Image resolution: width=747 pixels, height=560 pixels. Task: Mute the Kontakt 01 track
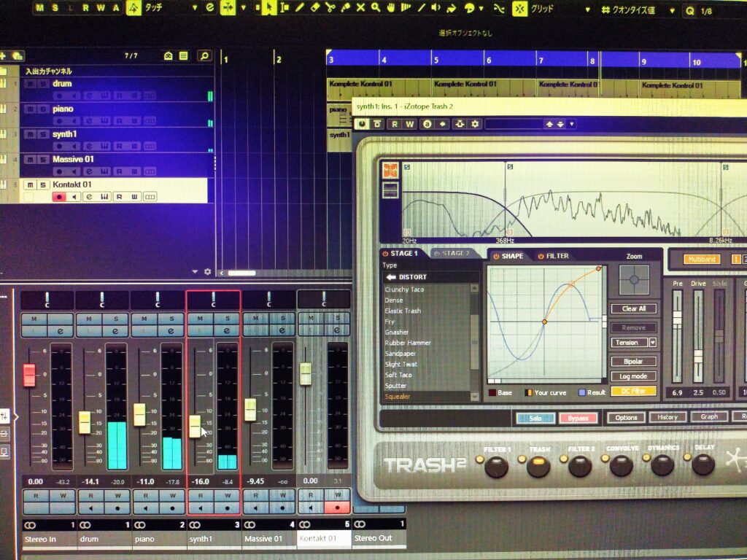[x=30, y=184]
